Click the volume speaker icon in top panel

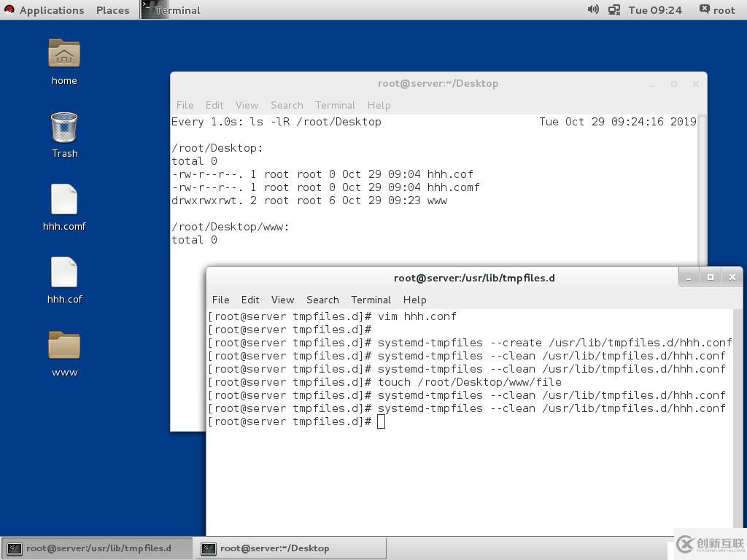coord(592,9)
